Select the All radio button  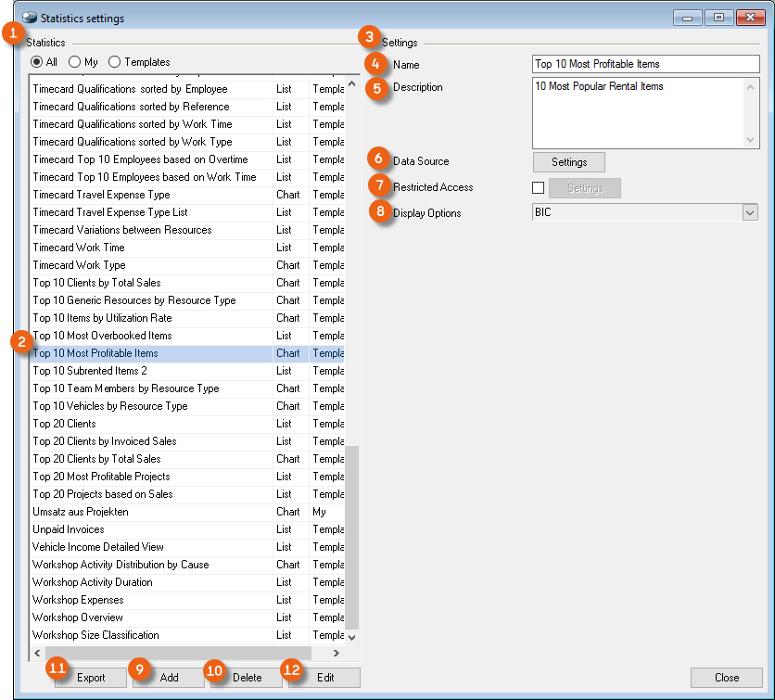[x=37, y=62]
